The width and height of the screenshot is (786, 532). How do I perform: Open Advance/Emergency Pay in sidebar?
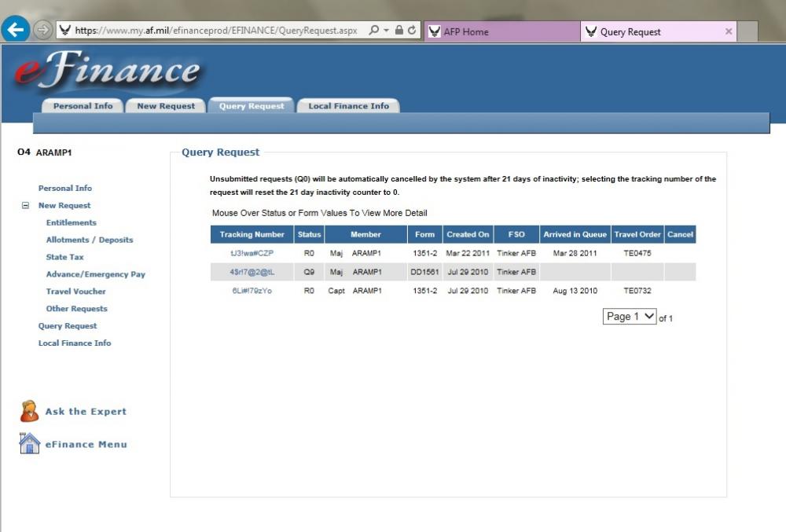click(x=95, y=274)
